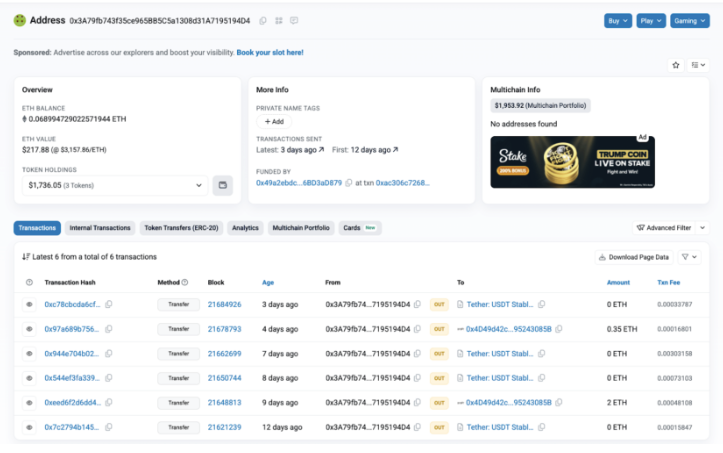The width and height of the screenshot is (723, 453).
Task: Preview details of transaction 0xc78cbcda6cf via eye icon
Action: (29, 304)
